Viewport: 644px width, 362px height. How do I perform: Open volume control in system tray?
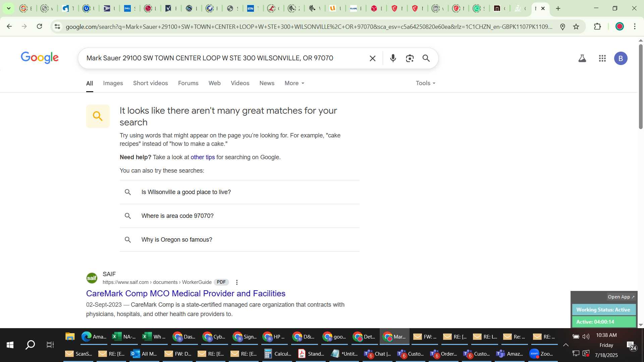[586, 336]
